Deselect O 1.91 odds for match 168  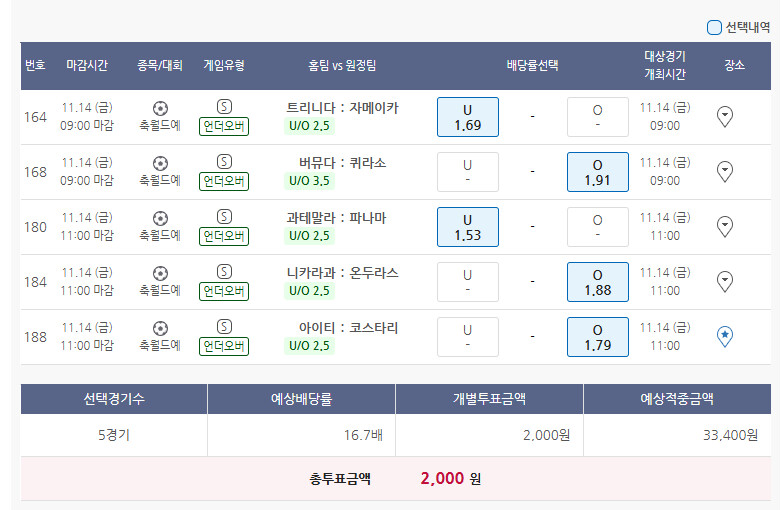597,172
